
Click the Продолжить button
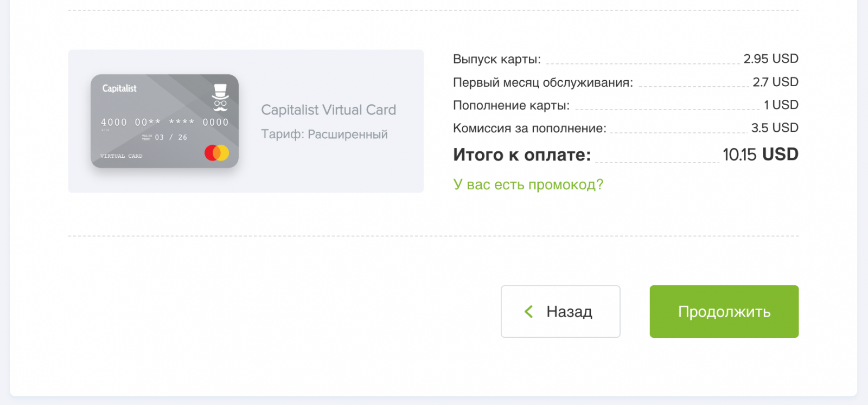tap(724, 312)
